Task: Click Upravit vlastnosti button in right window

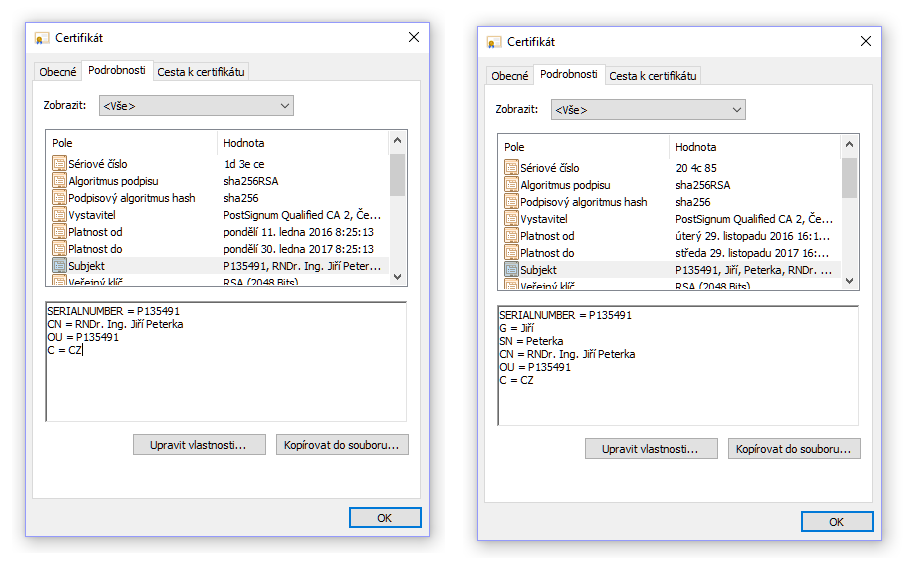Action: [651, 449]
